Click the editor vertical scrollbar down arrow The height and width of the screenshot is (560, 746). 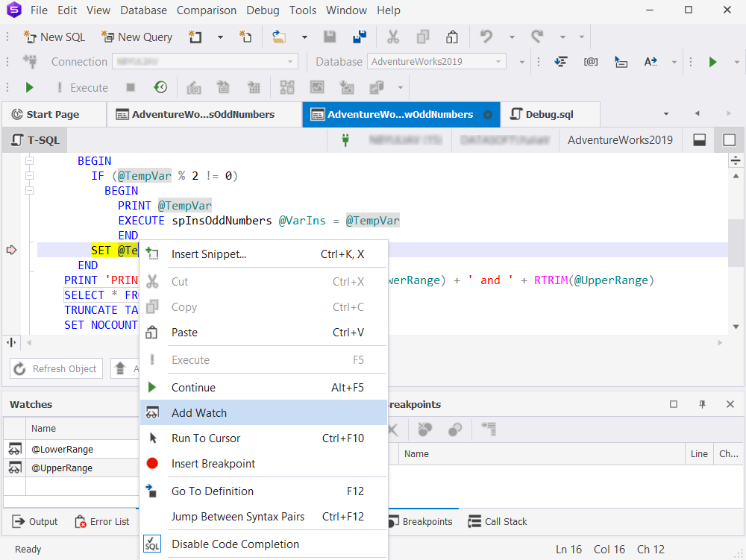736,327
